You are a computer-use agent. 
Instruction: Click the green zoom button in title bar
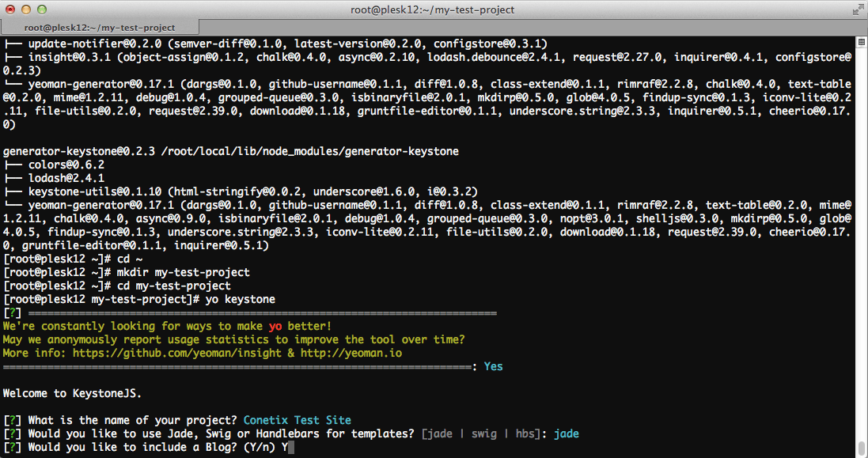[42, 9]
